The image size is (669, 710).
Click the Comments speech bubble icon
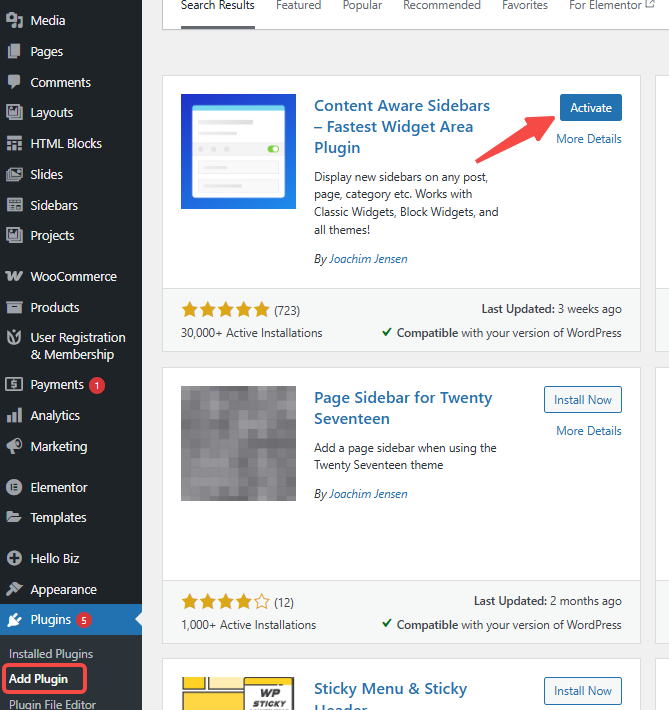point(14,82)
